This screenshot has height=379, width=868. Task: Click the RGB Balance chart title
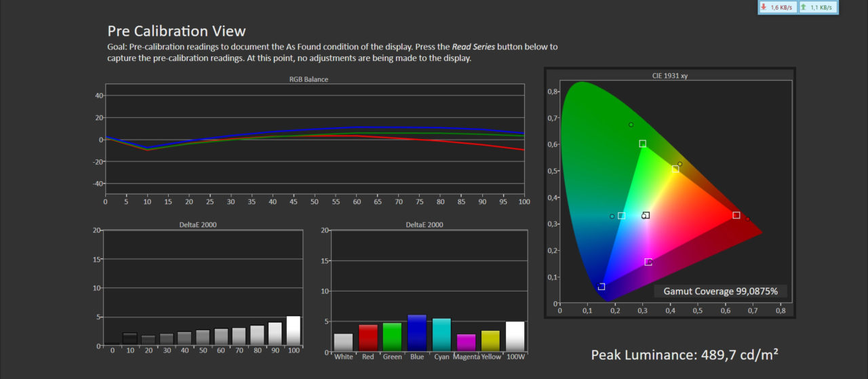click(x=309, y=79)
